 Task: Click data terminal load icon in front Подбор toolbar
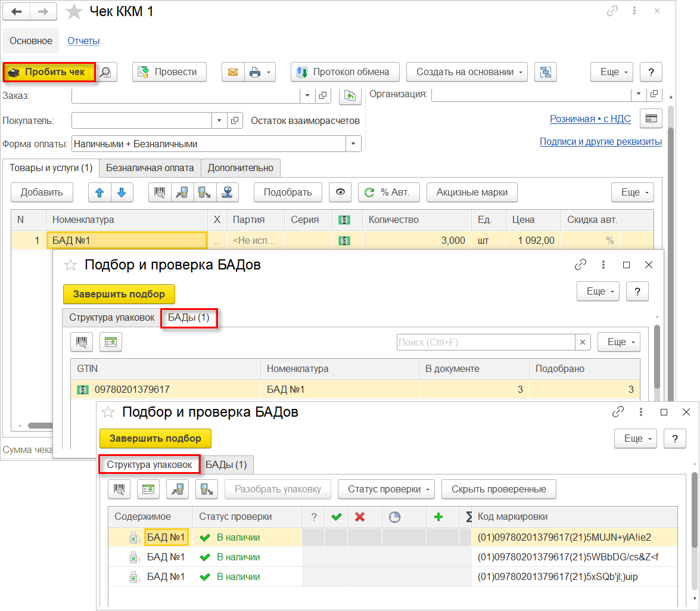pyautogui.click(x=177, y=489)
